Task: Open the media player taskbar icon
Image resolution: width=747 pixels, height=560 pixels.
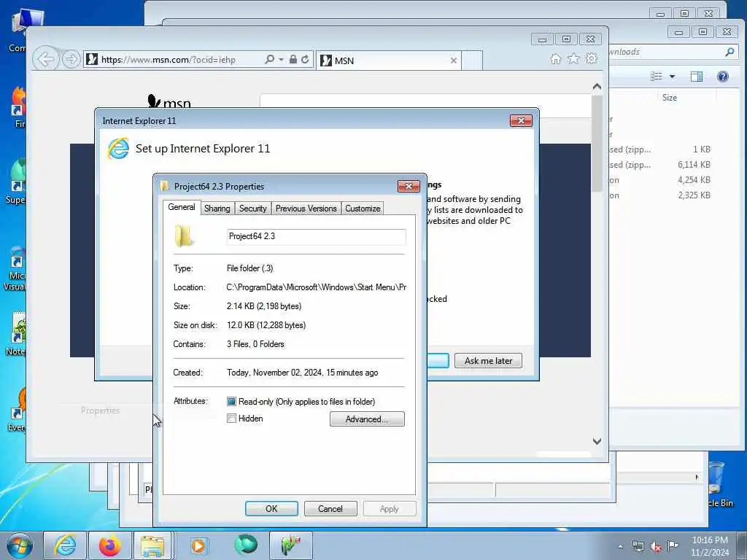Action: (198, 545)
